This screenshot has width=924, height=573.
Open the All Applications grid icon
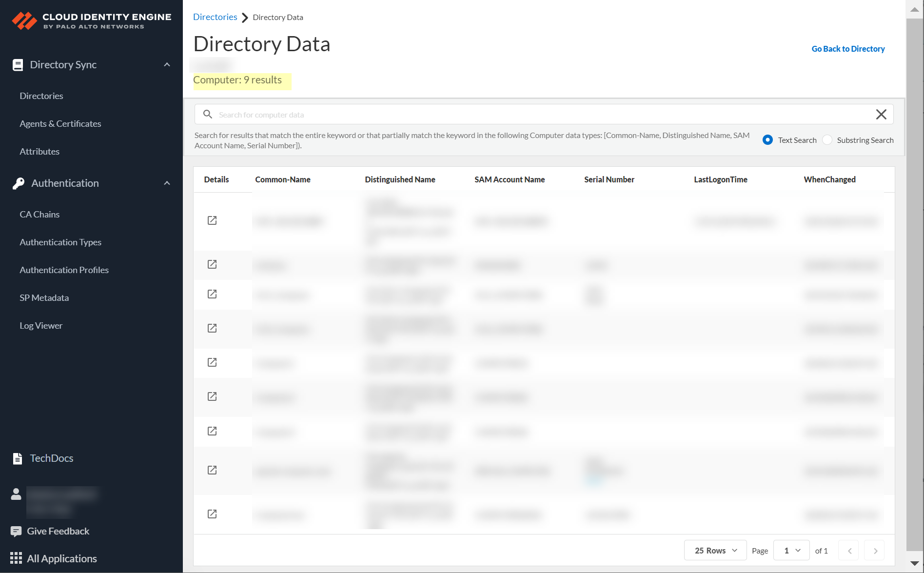16,558
